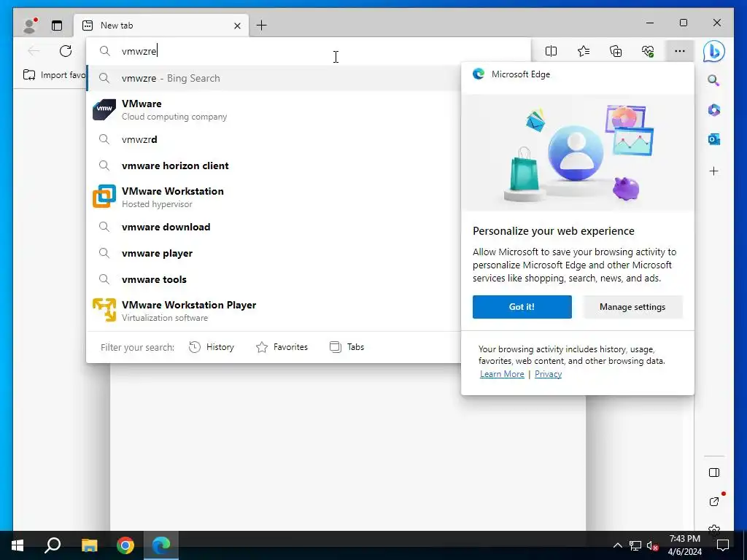The image size is (747, 560).
Task: Open a new tab with plus button
Action: [262, 26]
